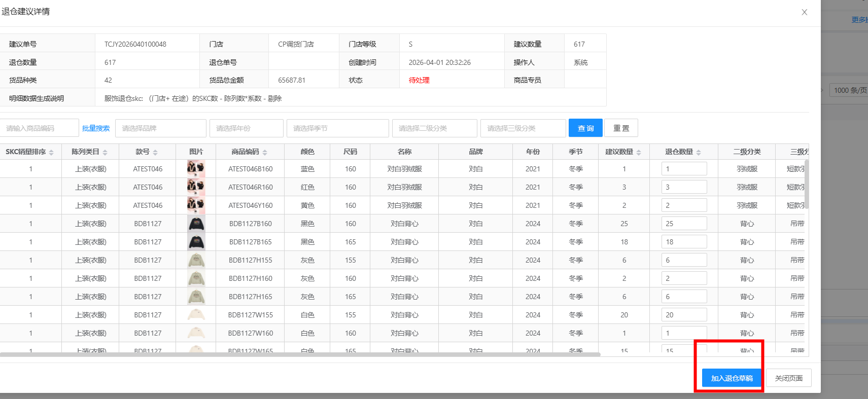
Task: Sort table by 款号 column icon
Action: coord(155,152)
